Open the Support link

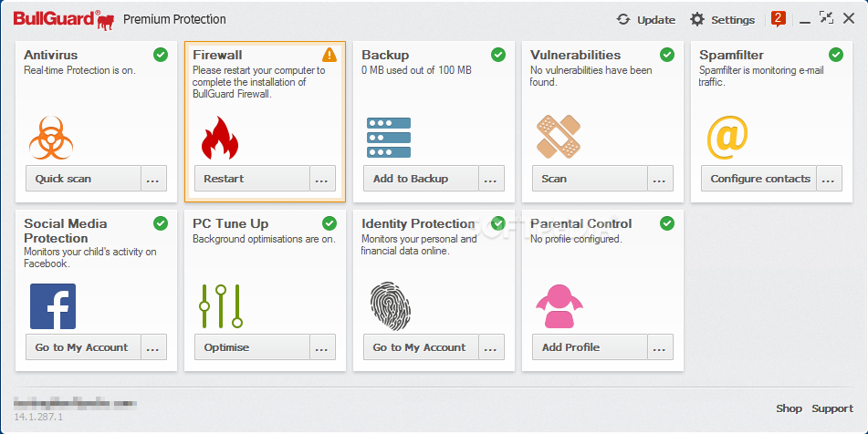point(832,408)
